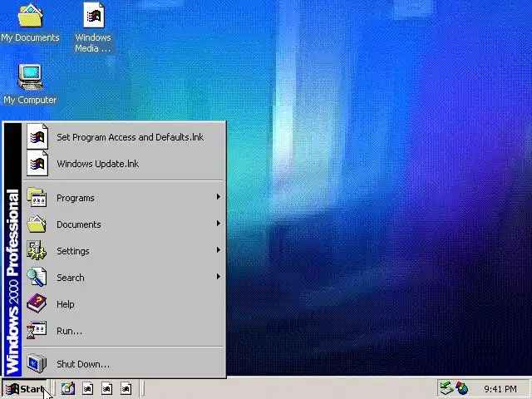Select the My Computer desktop icon
This screenshot has width=532, height=399.
(x=30, y=84)
